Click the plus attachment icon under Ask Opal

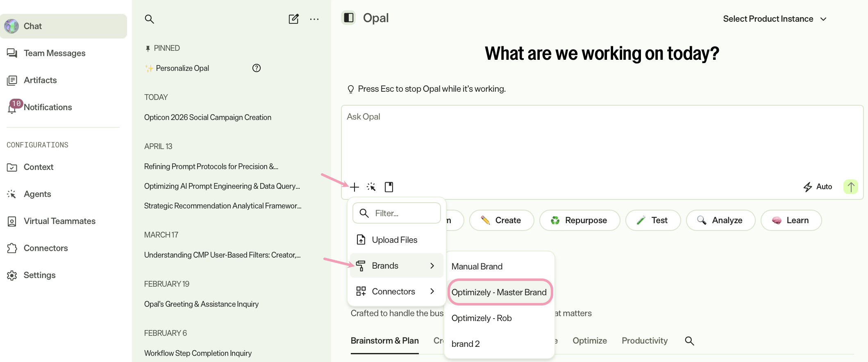(x=354, y=187)
